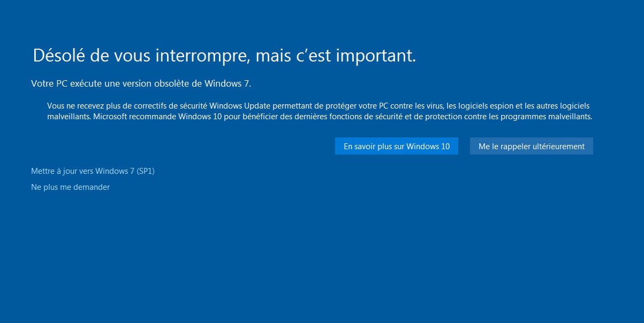The height and width of the screenshot is (323, 644).
Task: Choose to be reminded later
Action: [x=532, y=146]
